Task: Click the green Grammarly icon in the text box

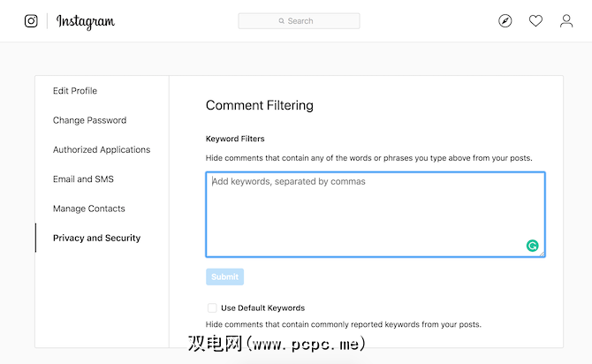Action: pos(533,246)
